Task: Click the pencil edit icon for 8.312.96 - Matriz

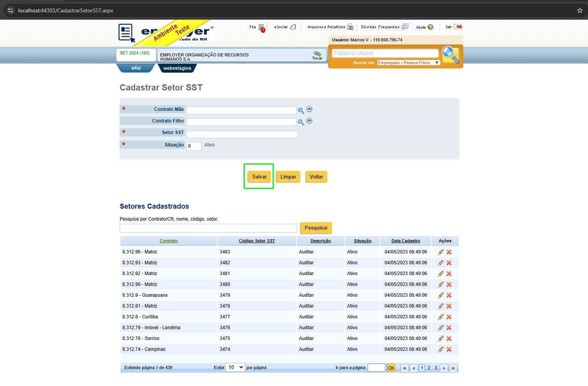Action: click(x=441, y=252)
